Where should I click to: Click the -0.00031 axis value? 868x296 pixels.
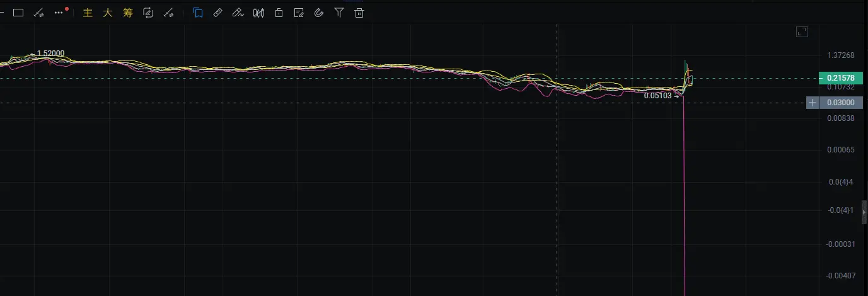(840, 244)
